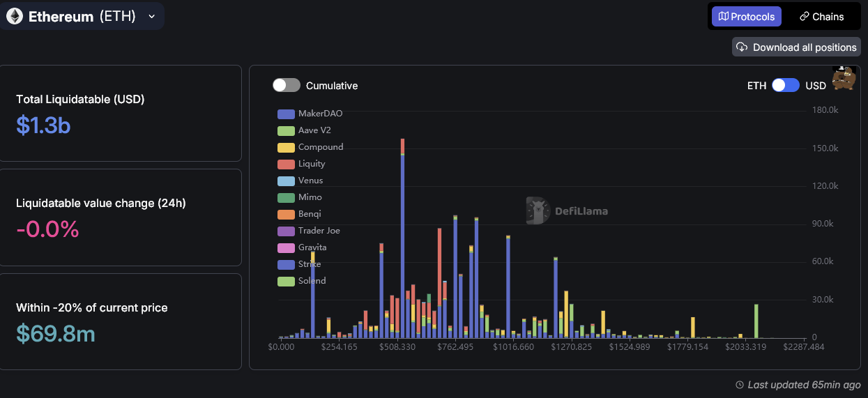Click the Compound legend color swatch
The width and height of the screenshot is (868, 398).
[x=286, y=147]
